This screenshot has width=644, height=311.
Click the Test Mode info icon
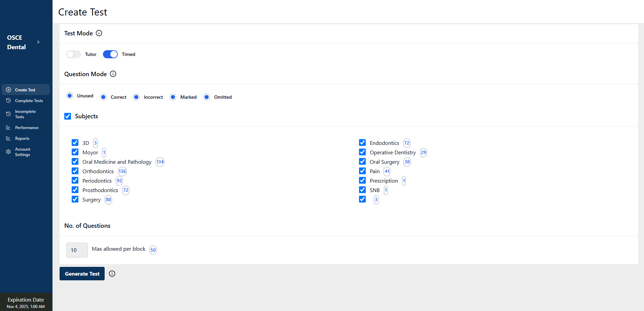(x=99, y=33)
